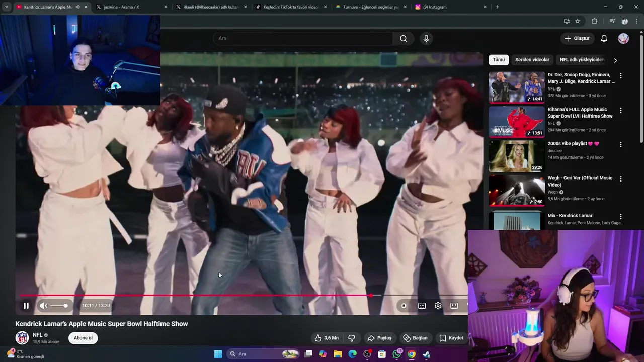The height and width of the screenshot is (362, 644).
Task: Focus the YouTube Ara search box
Action: pos(303,38)
